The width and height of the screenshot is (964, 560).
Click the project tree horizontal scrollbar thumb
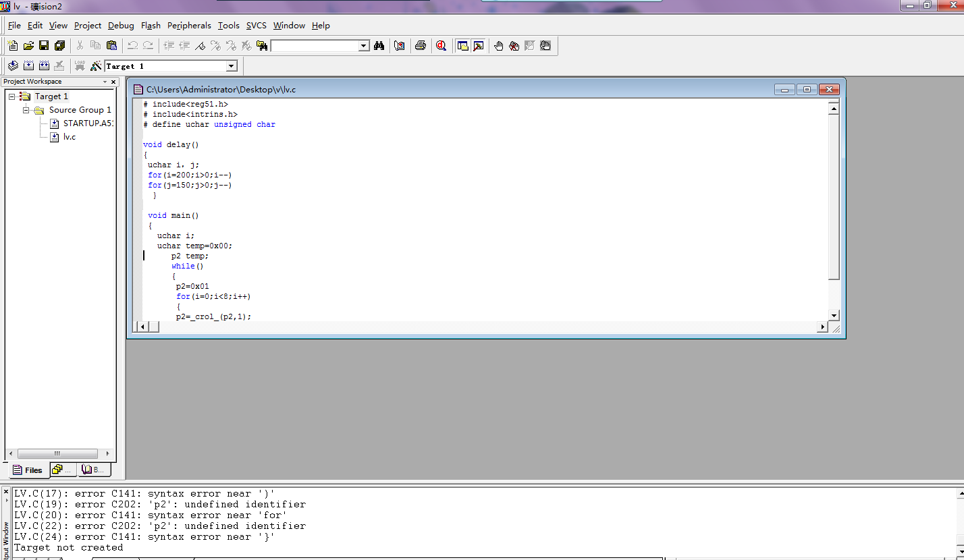pos(57,454)
